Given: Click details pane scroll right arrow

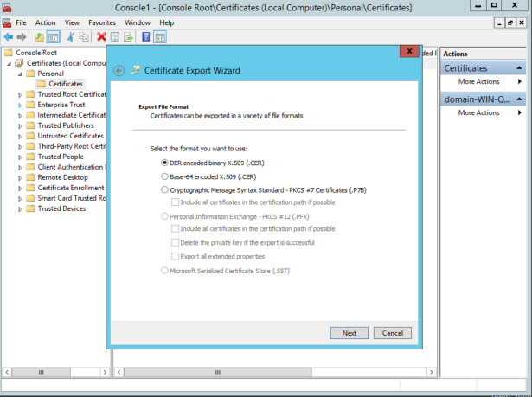Looking at the screenshot, I should coord(432,372).
